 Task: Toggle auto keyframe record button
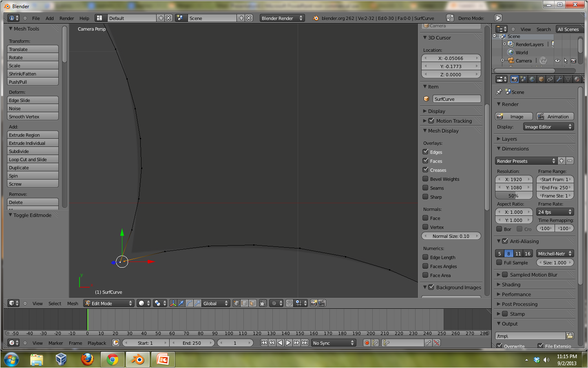(367, 343)
